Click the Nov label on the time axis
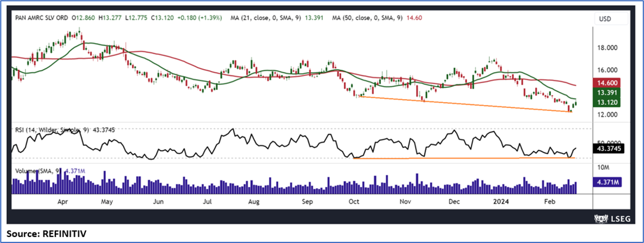The width and height of the screenshot is (644, 243). point(406,202)
